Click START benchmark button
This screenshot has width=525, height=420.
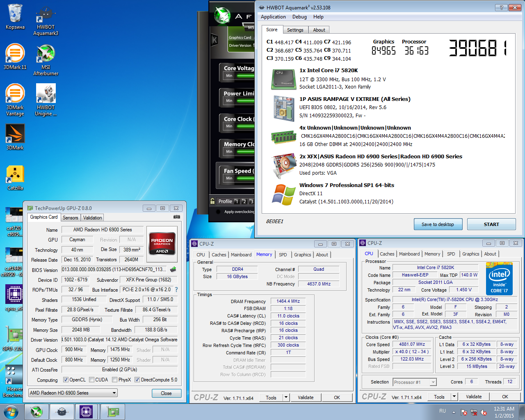(491, 224)
